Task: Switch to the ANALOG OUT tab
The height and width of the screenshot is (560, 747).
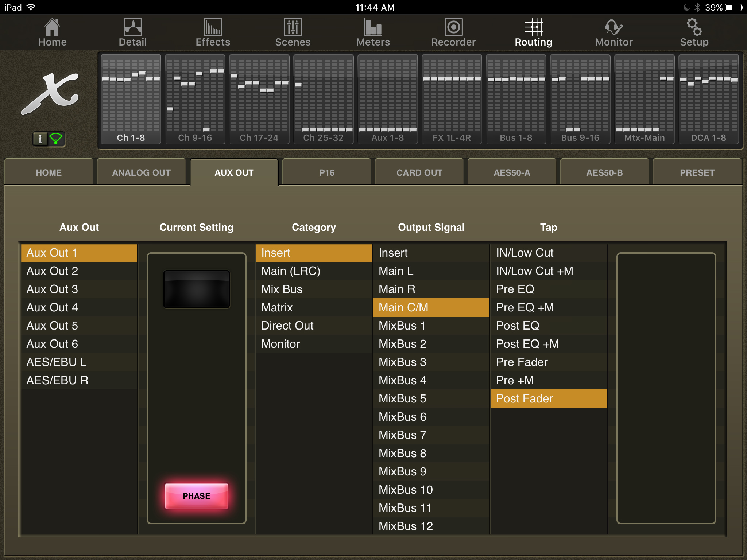Action: (x=141, y=172)
